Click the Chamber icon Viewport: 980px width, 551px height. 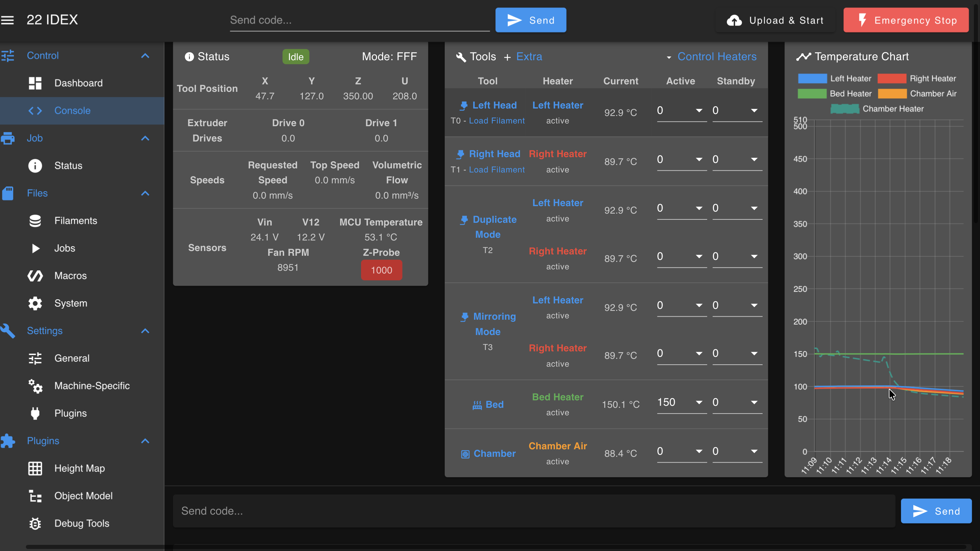pyautogui.click(x=465, y=454)
